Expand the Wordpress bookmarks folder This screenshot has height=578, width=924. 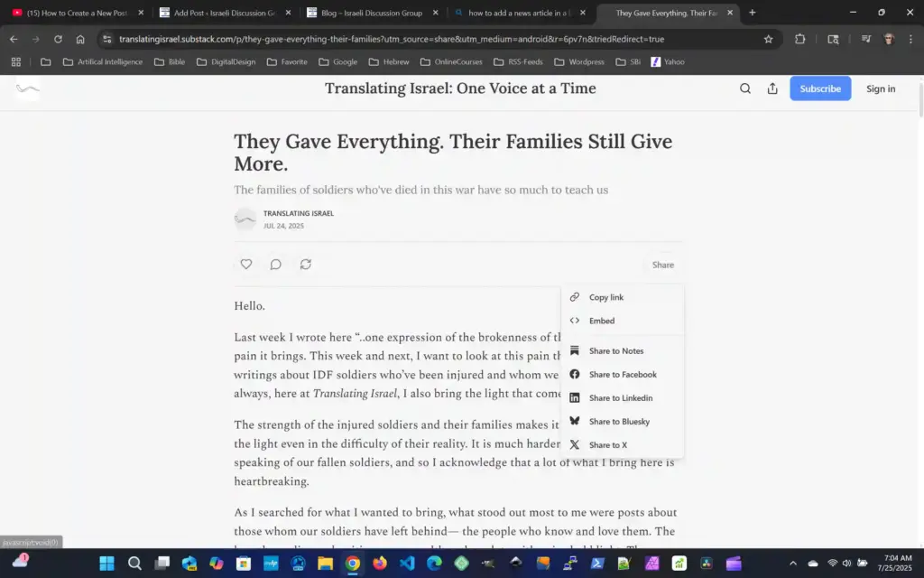pos(579,62)
